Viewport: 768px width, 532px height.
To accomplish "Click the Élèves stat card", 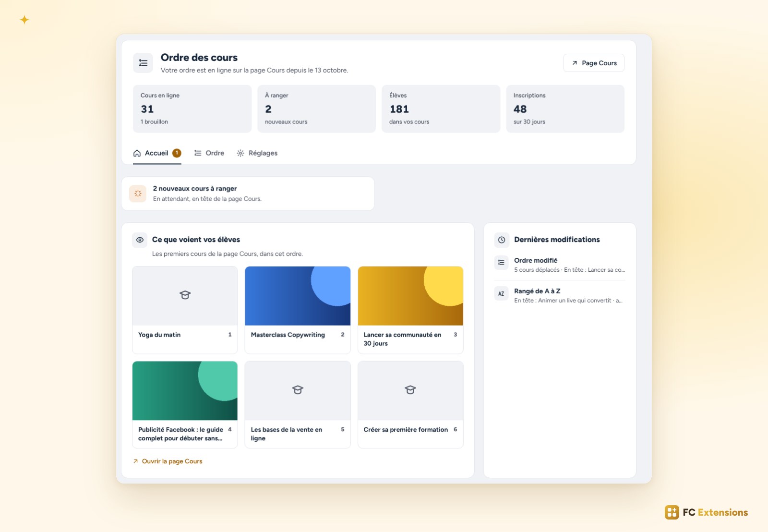I will [441, 109].
